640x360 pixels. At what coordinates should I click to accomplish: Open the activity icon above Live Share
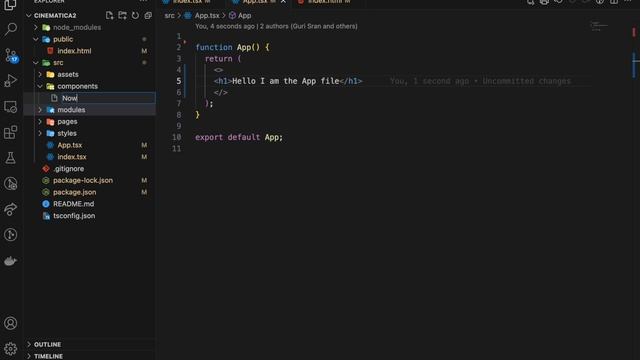(11, 184)
